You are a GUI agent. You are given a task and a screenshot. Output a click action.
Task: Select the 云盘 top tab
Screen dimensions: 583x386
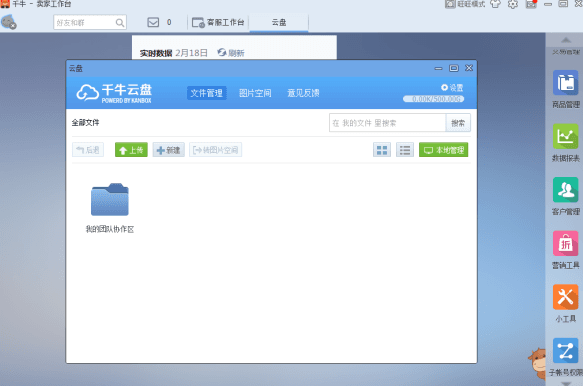pos(279,23)
